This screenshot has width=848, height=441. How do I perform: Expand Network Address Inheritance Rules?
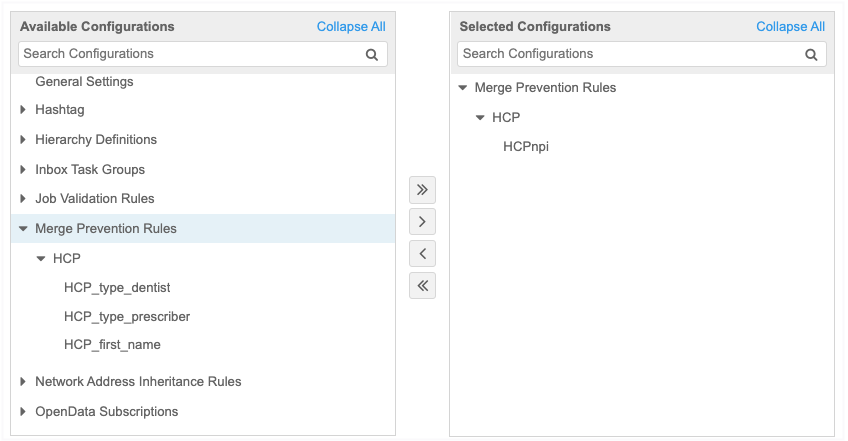click(23, 382)
